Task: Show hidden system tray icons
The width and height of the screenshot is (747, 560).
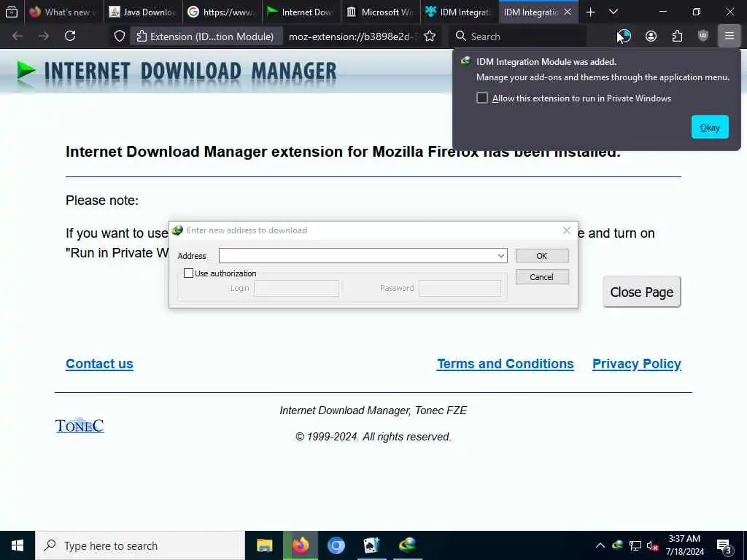Action: click(x=600, y=545)
